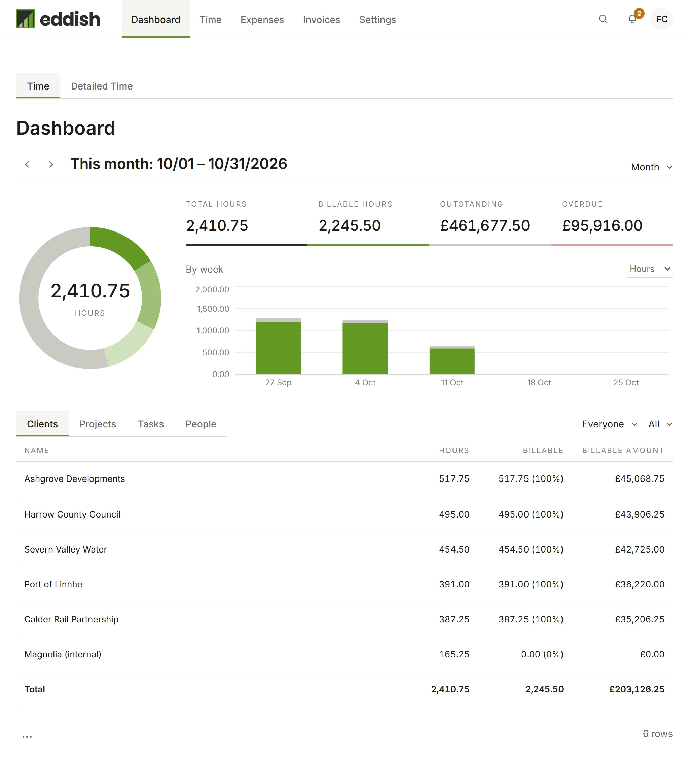
Task: Sort by Billable column header
Action: pos(543,450)
